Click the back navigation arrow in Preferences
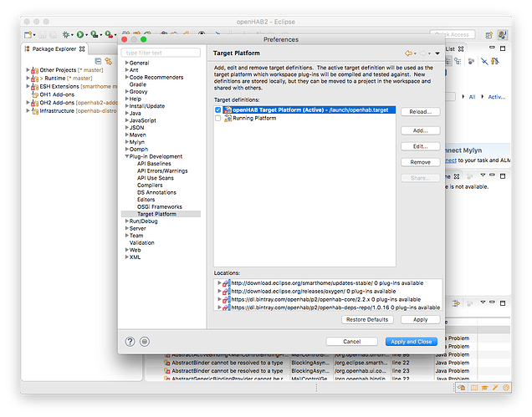Viewport: 532px width, 417px height. pos(409,53)
